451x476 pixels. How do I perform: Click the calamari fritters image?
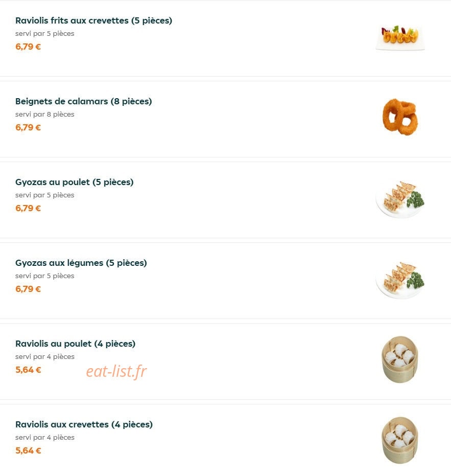(x=400, y=117)
